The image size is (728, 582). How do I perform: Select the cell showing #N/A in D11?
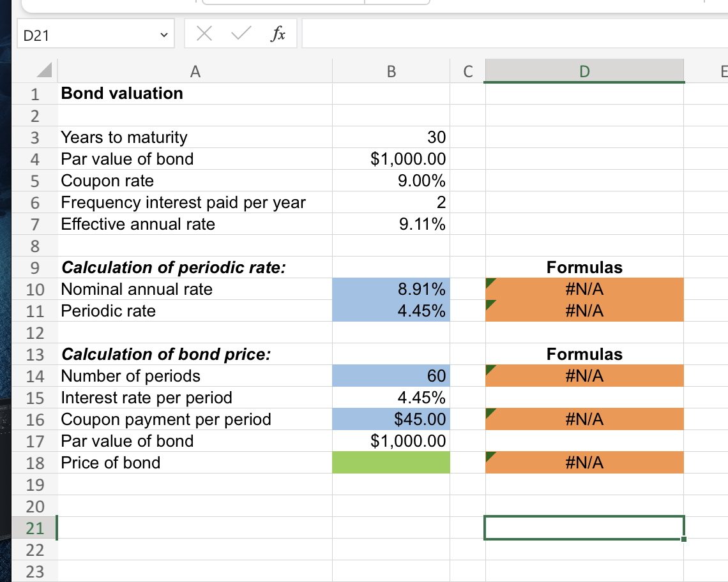pyautogui.click(x=584, y=311)
